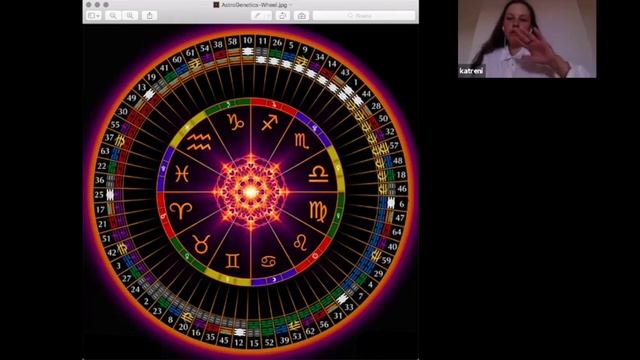Click the document icon beside the title

[216, 5]
